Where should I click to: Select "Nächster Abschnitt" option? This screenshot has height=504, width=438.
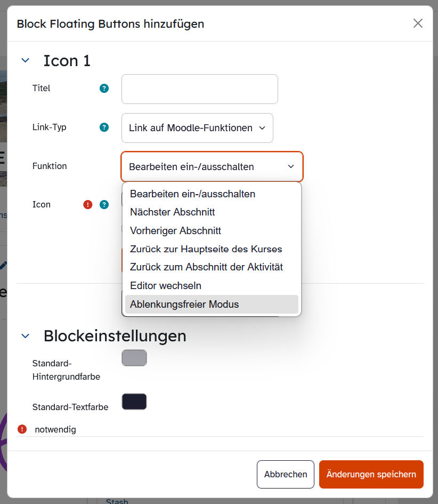tap(173, 212)
